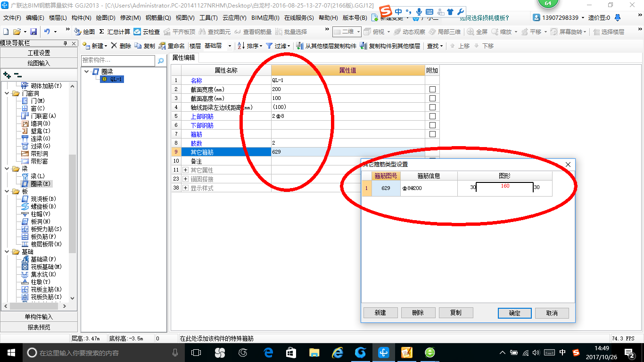Image resolution: width=644 pixels, height=362 pixels.
Task: Click Windows Start button
Action: tap(11, 352)
